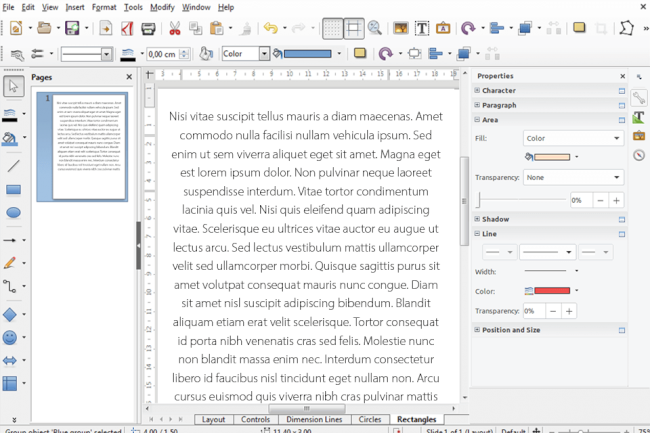Expand the Paragraph section
This screenshot has height=433, width=650.
[477, 105]
